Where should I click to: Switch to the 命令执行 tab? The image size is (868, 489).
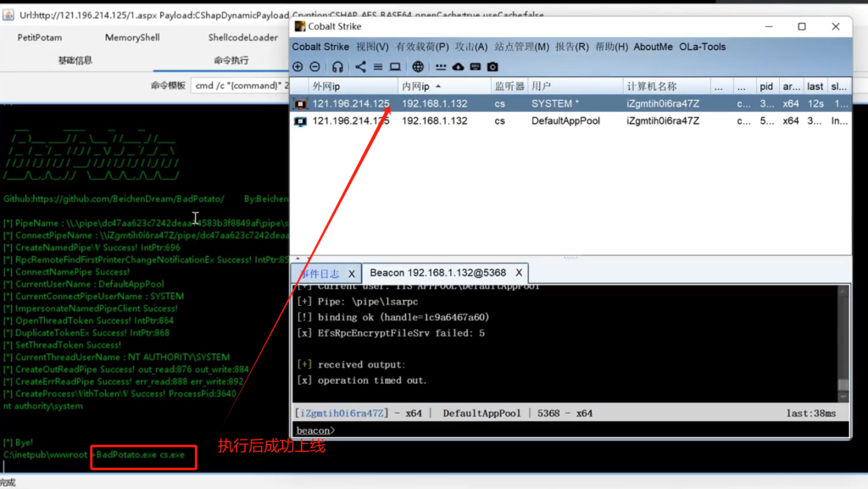[231, 60]
